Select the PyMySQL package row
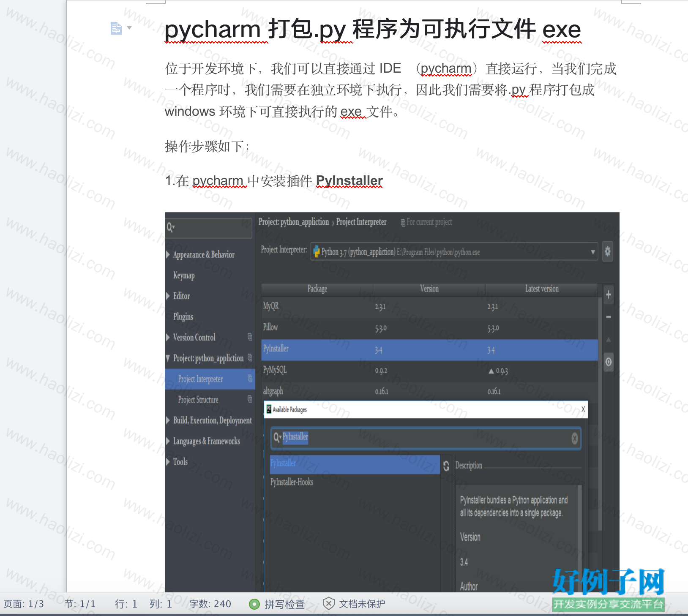This screenshot has height=616, width=688. pyautogui.click(x=429, y=371)
